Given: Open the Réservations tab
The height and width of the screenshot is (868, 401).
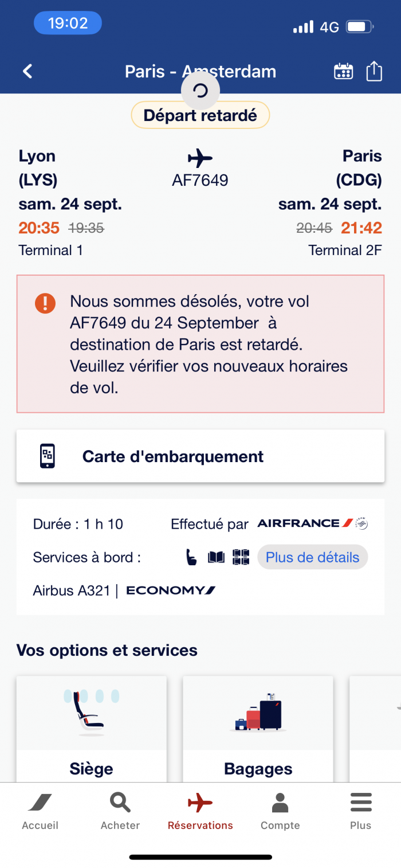Looking at the screenshot, I should pos(200,811).
